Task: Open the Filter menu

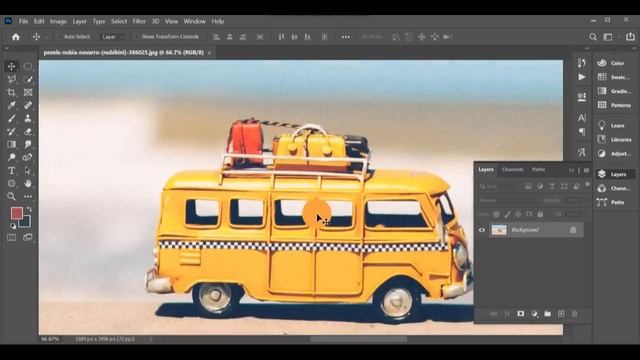Action: click(139, 21)
